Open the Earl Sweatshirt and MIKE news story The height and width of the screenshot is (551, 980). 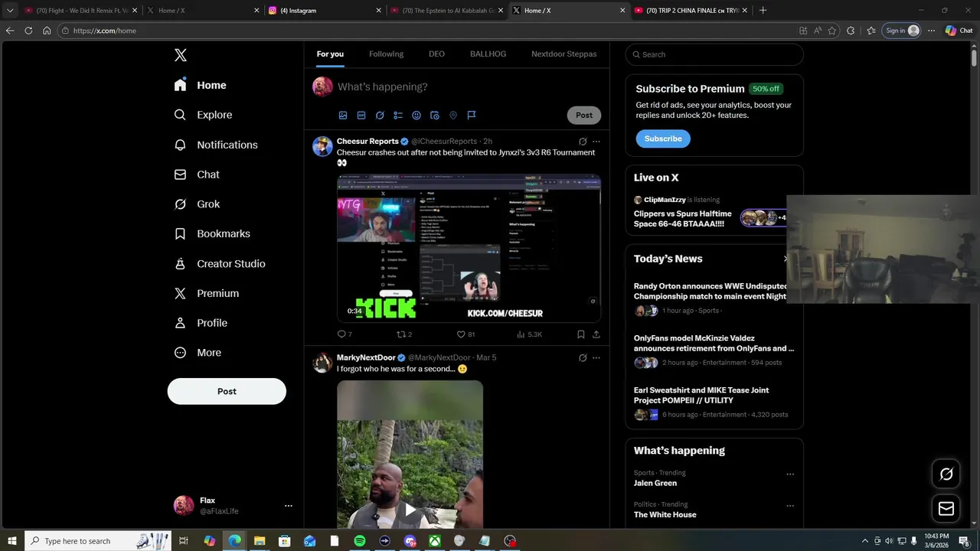[701, 395]
